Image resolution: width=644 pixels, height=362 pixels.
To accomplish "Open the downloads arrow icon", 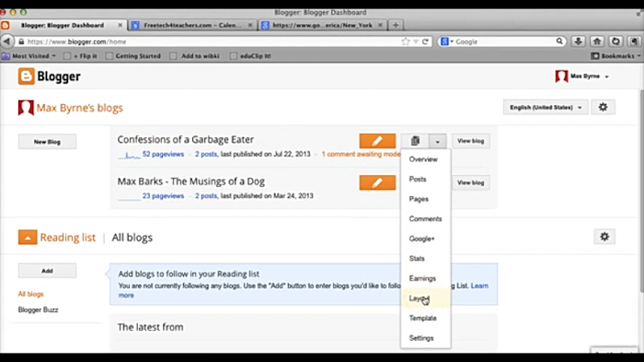I will click(579, 41).
